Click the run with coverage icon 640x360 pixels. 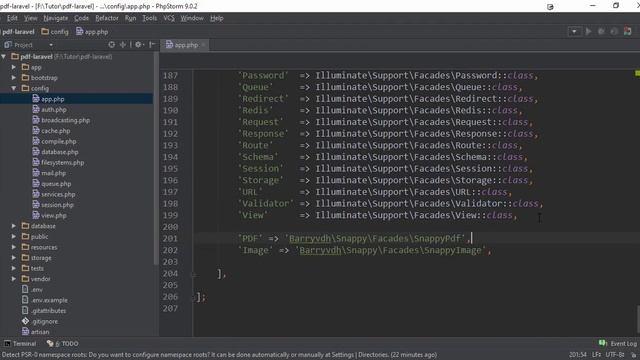pos(614,31)
